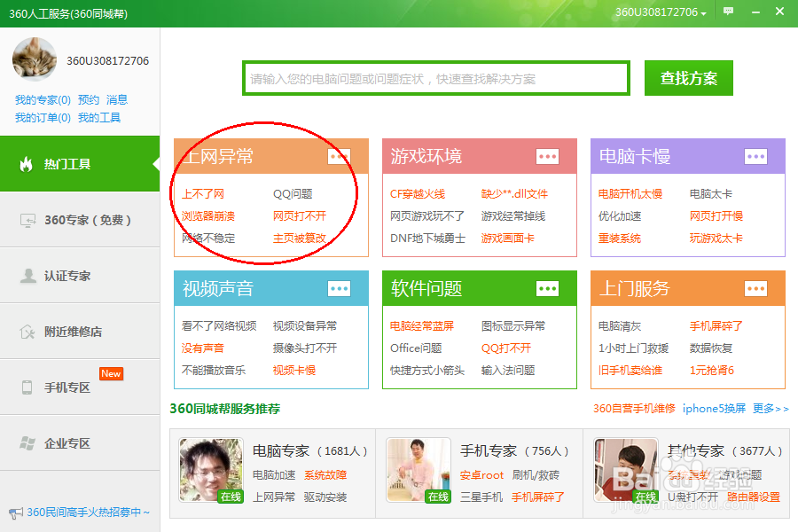Focus the problem search input field
This screenshot has width=798, height=532.
(x=436, y=78)
